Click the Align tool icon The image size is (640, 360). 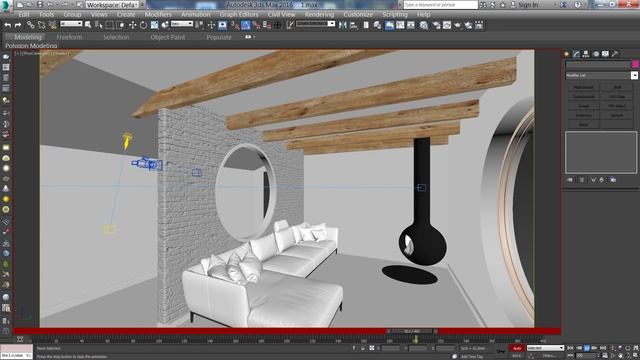click(353, 25)
